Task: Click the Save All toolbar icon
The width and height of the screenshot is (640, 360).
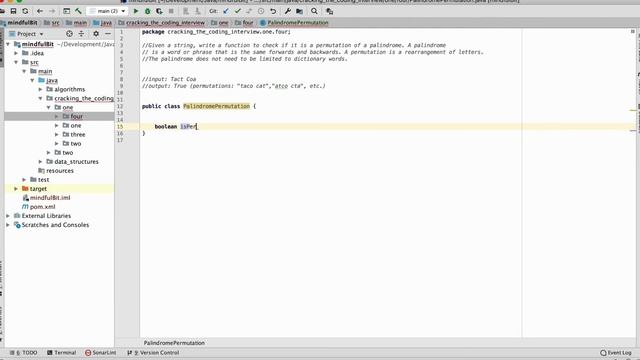Action: coord(13,11)
